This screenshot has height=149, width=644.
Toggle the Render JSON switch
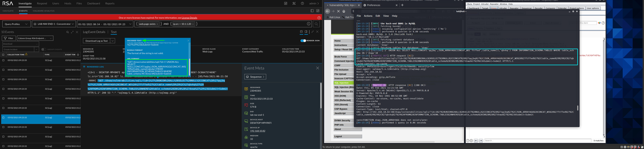[303, 41]
